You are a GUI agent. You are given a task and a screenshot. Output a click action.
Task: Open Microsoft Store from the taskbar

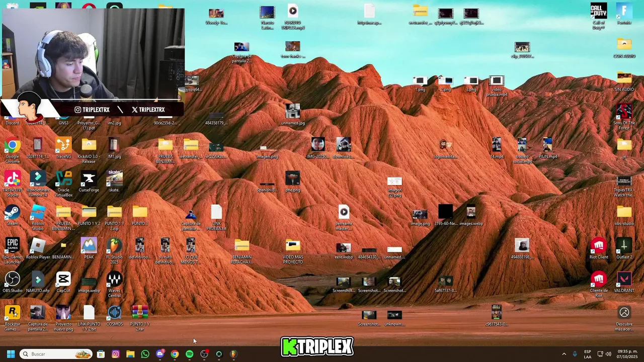[x=101, y=354]
